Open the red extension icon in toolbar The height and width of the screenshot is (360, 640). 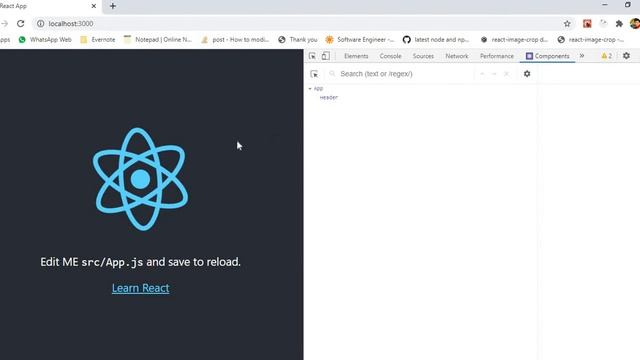click(587, 24)
